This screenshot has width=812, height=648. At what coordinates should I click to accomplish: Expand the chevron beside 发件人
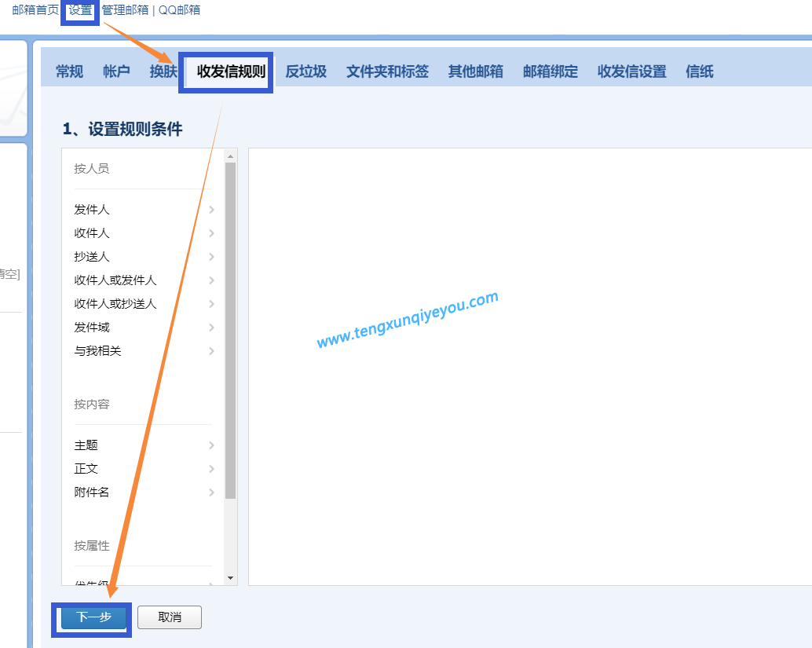click(x=211, y=210)
